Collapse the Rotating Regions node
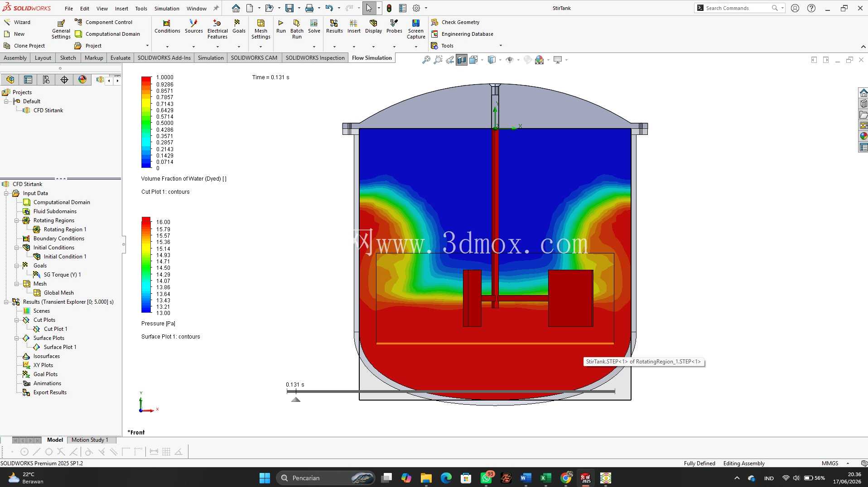 [x=17, y=220]
